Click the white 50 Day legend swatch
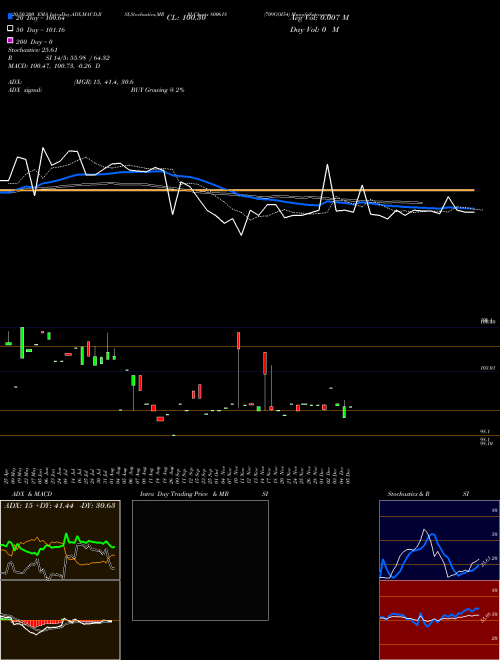This screenshot has height=660, width=500. tap(10, 28)
